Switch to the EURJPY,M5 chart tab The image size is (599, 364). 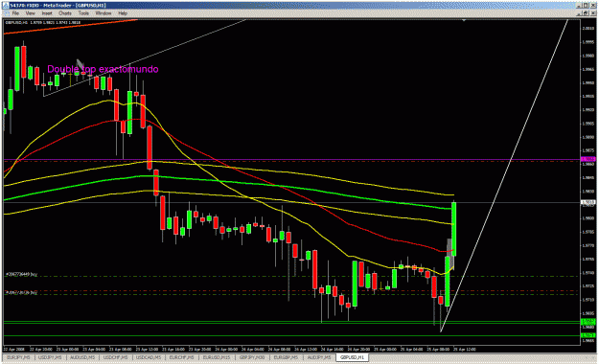click(x=17, y=357)
